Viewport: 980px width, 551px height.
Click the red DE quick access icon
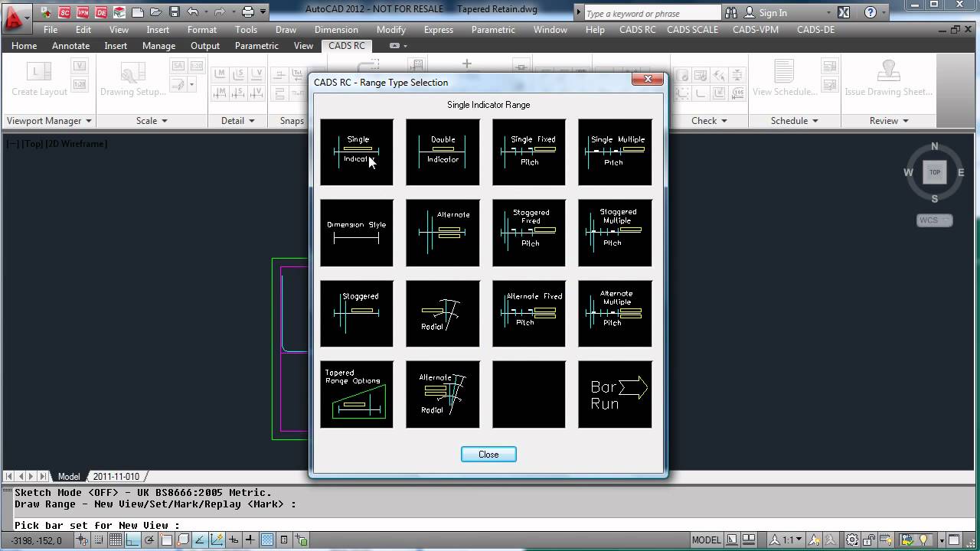101,12
